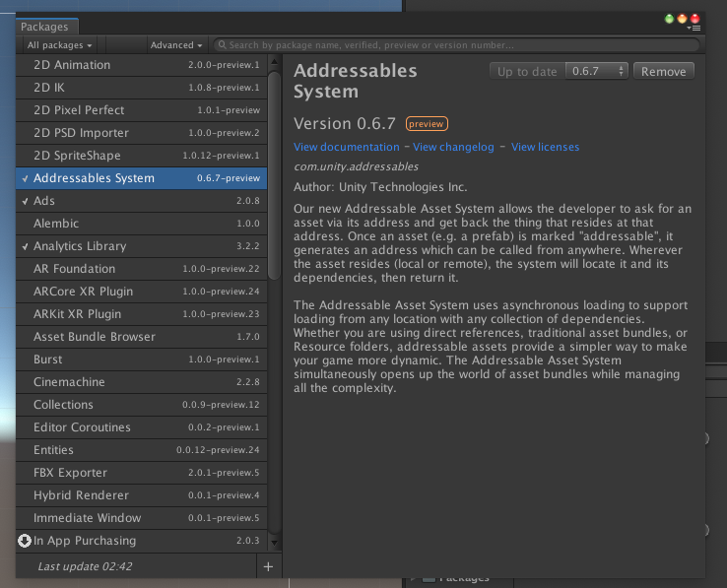Select the 2D IK package
Viewport: 727px width, 588px height.
coord(142,88)
